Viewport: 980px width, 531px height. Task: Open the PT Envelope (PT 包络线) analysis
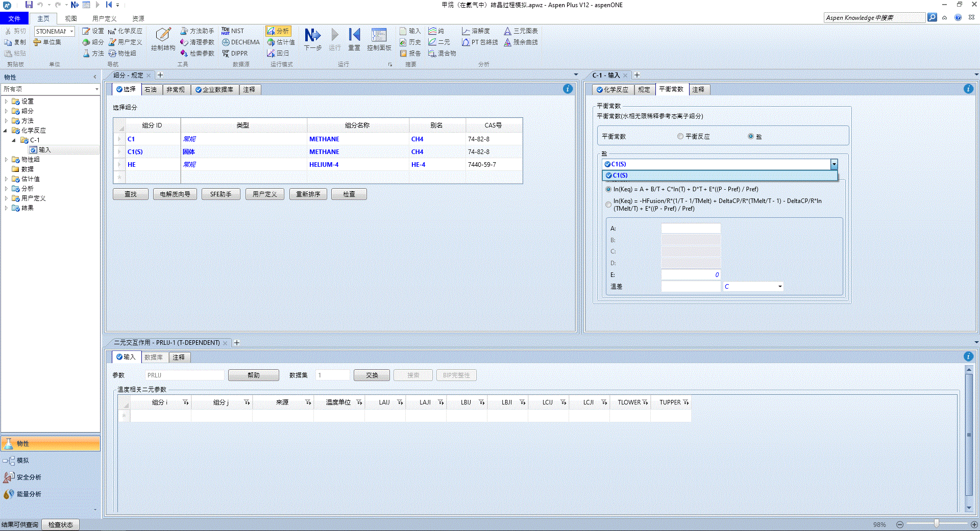pos(480,42)
